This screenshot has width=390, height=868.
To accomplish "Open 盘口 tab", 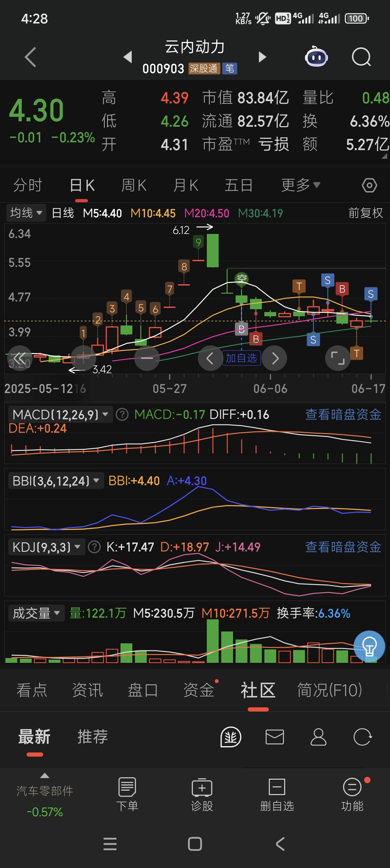I will pyautogui.click(x=143, y=690).
